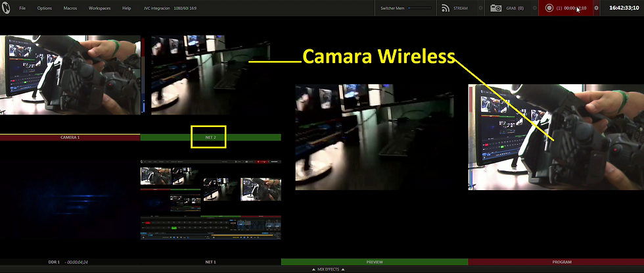Click the NET 1 label
Screen dimensions: 644x273
tap(211, 262)
